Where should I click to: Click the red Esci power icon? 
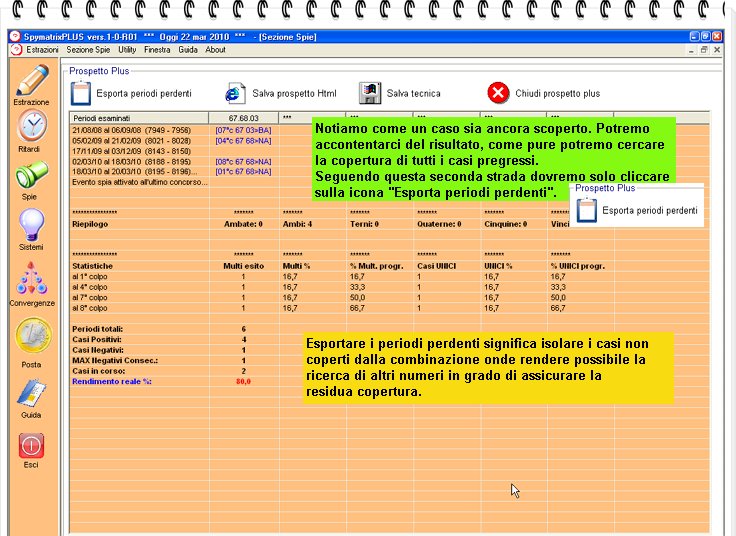(31, 445)
